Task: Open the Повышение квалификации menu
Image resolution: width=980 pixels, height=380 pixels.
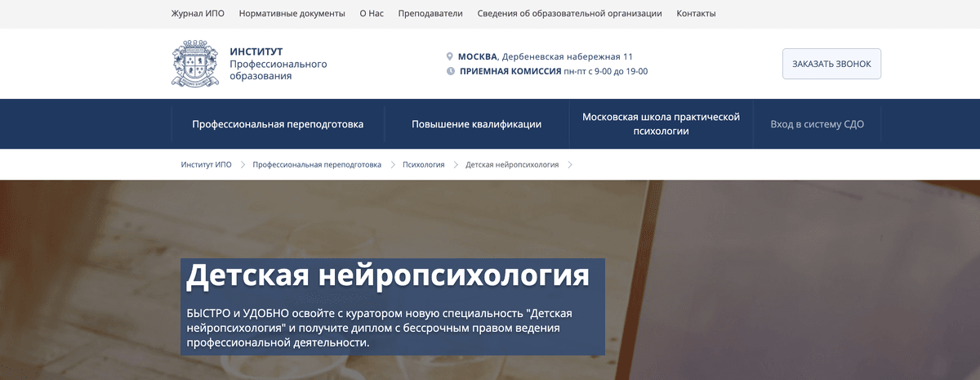Action: tap(477, 124)
